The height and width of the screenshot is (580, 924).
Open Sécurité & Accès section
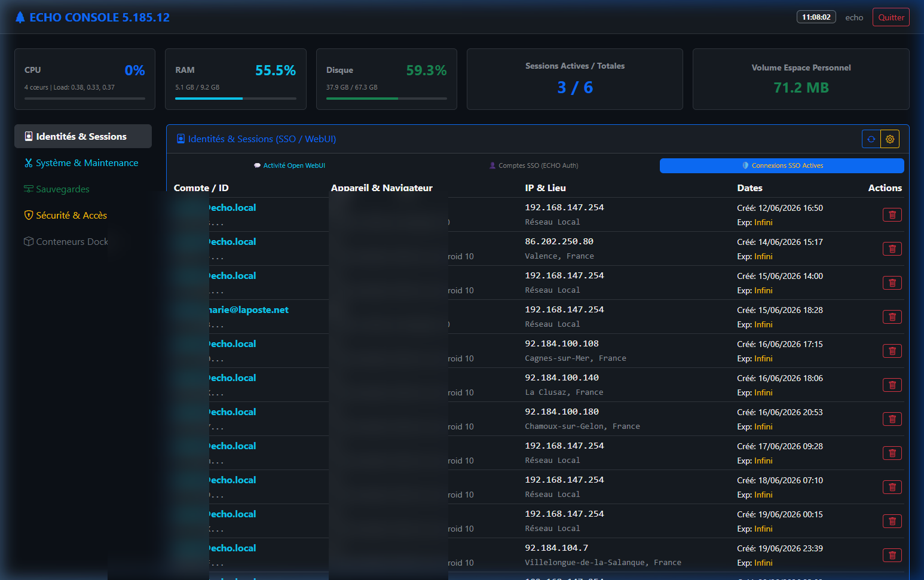tap(83, 215)
